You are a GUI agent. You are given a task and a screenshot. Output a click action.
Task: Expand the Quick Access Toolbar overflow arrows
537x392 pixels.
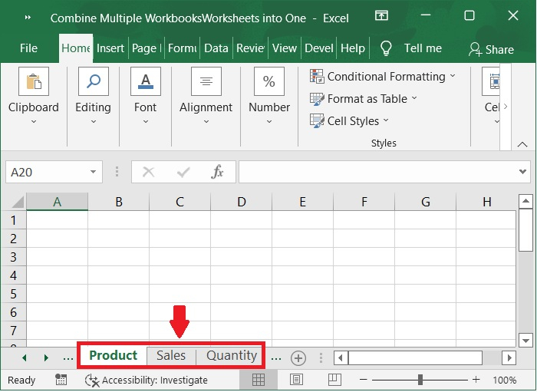pos(28,18)
